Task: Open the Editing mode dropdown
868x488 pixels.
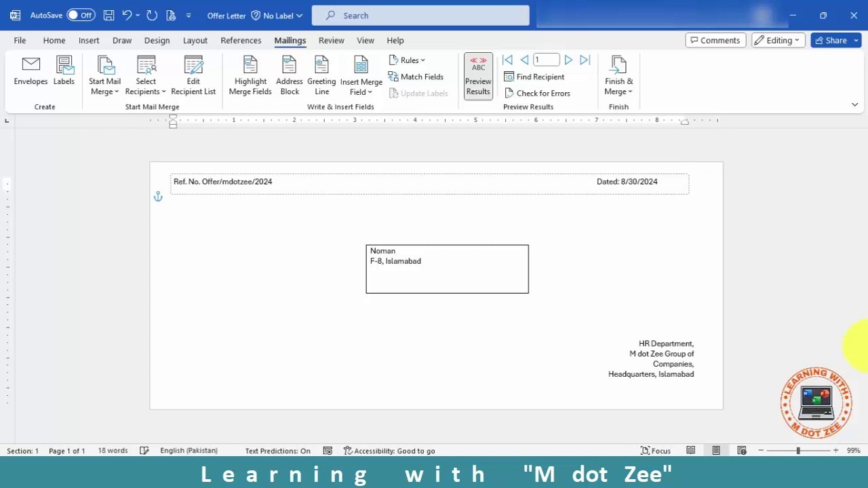Action: click(x=778, y=41)
